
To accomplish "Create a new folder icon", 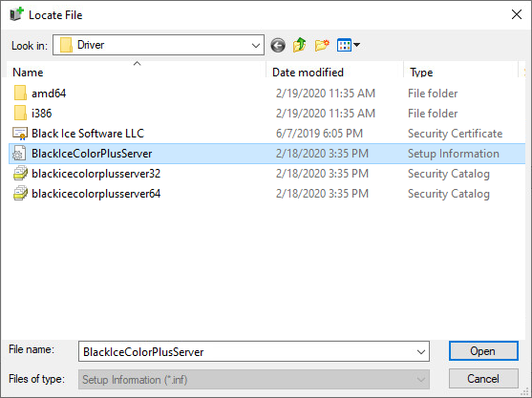I will [x=322, y=45].
